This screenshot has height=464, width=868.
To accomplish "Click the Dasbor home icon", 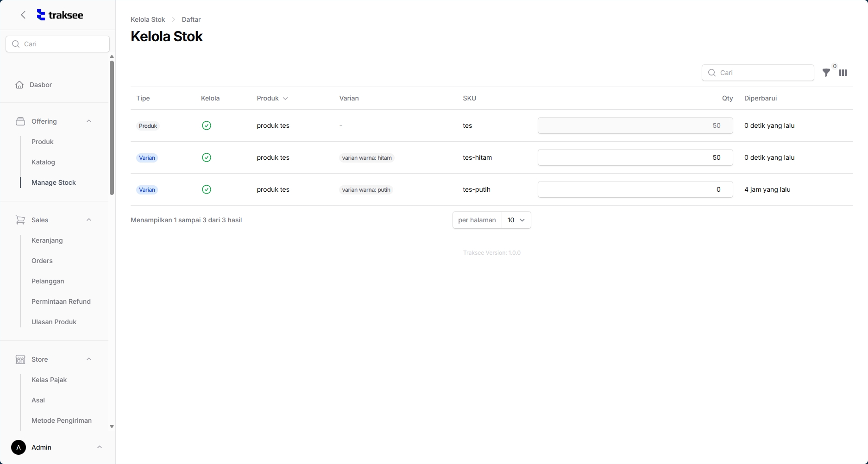I will (19, 85).
